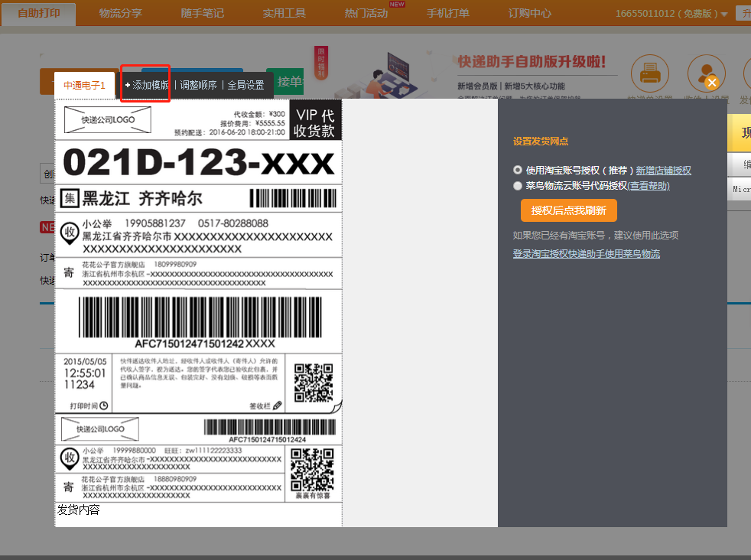Expand the account 16655011012 dropdown arrow

723,15
